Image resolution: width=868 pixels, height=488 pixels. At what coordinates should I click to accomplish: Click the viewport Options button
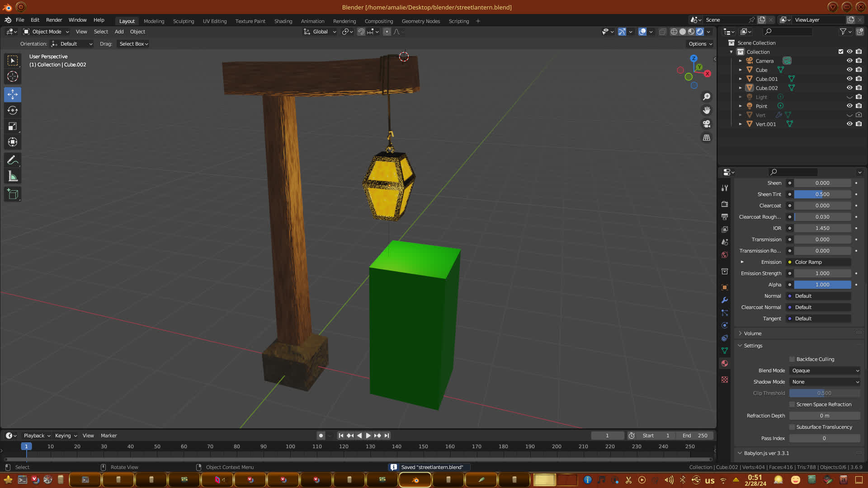[x=700, y=44]
